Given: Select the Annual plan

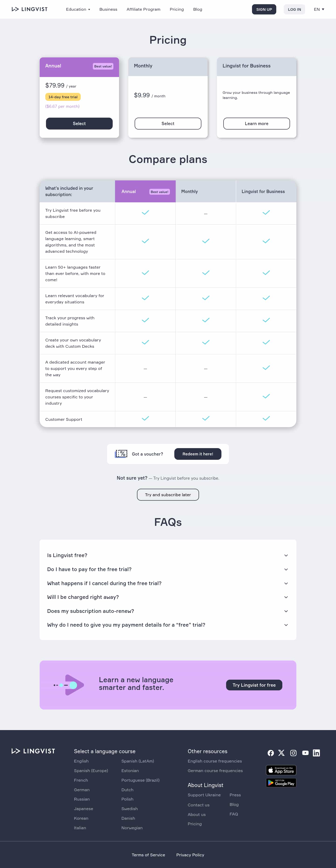Looking at the screenshot, I should tap(79, 124).
